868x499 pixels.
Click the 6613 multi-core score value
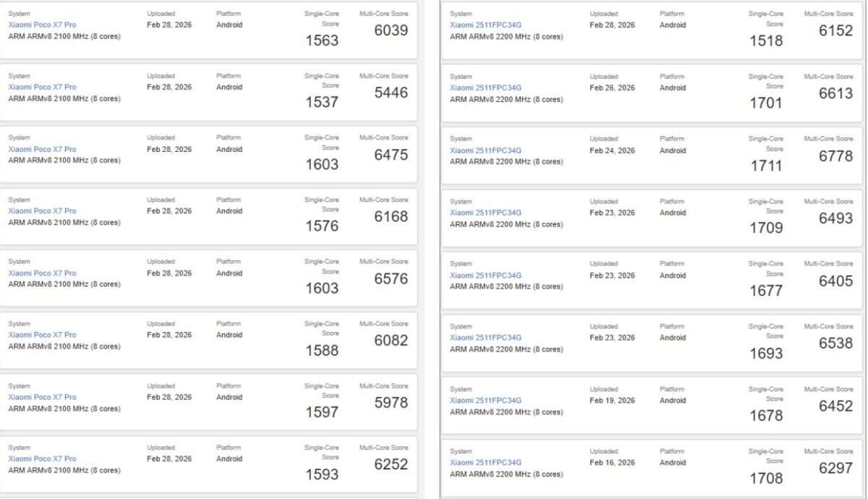pos(835,93)
